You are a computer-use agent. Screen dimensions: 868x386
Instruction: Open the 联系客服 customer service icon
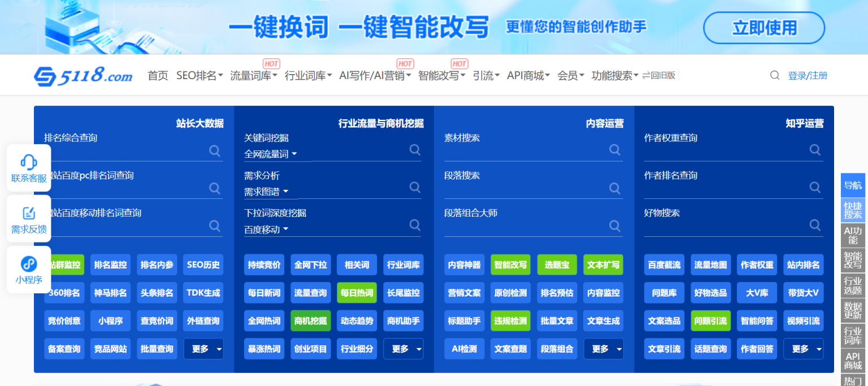(x=29, y=167)
